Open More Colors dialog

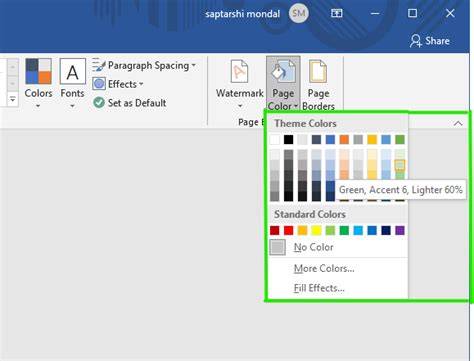click(338, 268)
